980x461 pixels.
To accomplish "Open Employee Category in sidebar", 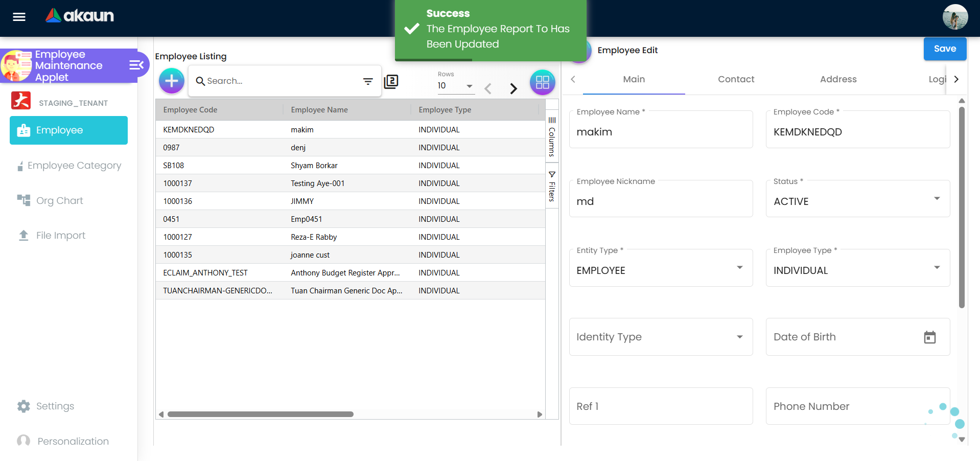I will (x=74, y=166).
